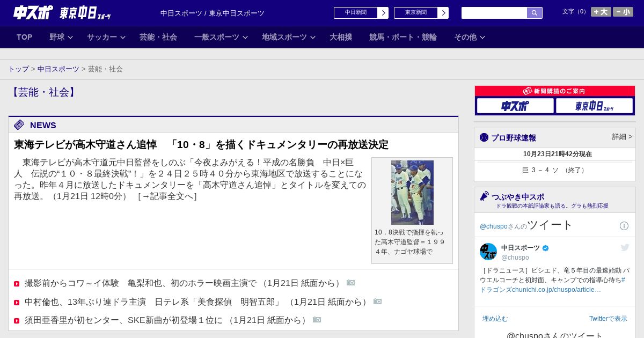This screenshot has width=644, height=338.
Task: Open the 中日スポーツ verified account name
Action: click(x=525, y=248)
